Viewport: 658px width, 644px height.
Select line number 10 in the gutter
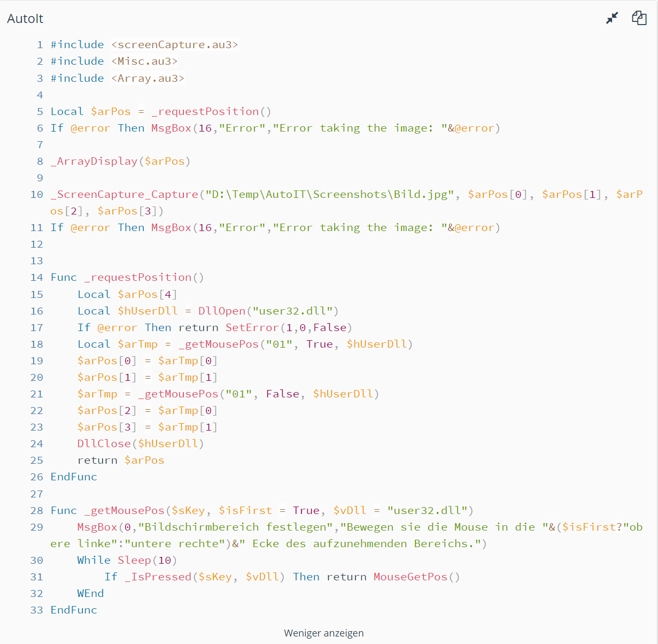37,194
